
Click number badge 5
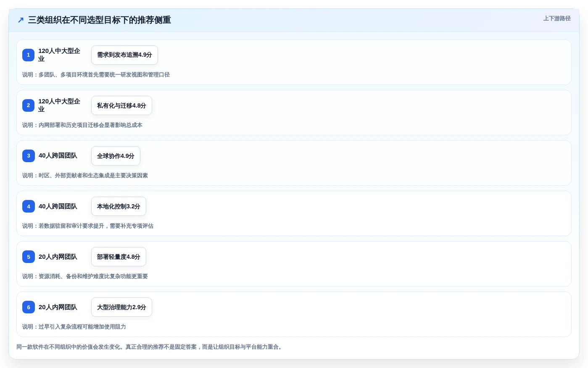click(x=29, y=257)
